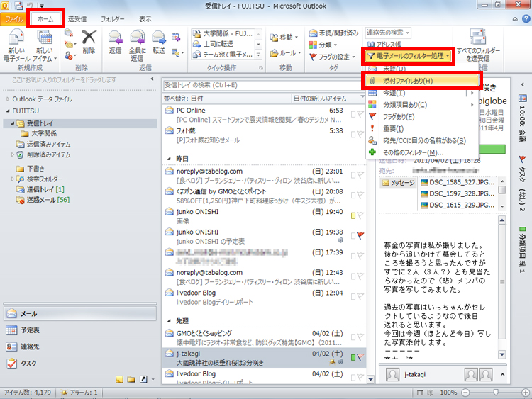The width and height of the screenshot is (532, 399).
Task: Click タスク navigation button
Action: (80, 363)
